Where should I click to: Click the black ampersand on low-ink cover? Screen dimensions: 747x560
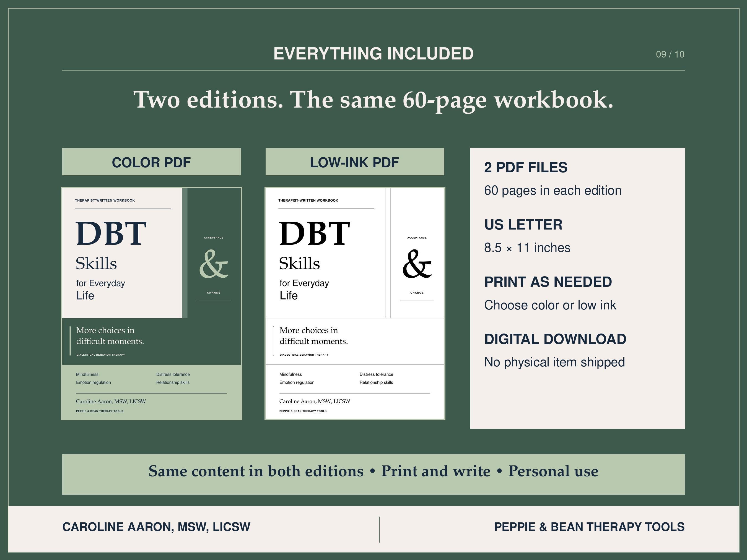[x=417, y=264]
